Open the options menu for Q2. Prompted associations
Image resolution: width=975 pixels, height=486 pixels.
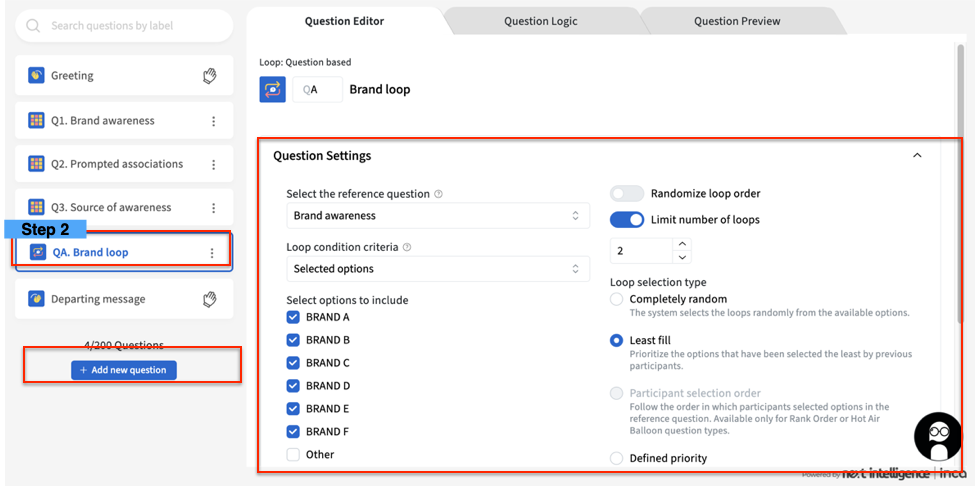click(213, 164)
